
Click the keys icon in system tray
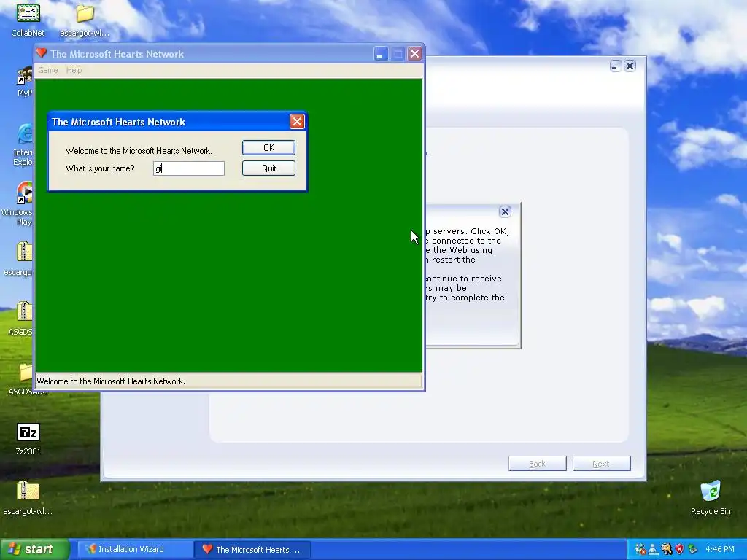(667, 550)
